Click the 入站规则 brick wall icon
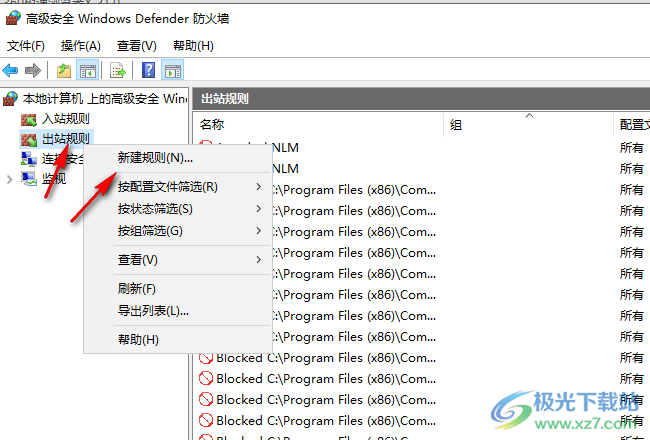The height and width of the screenshot is (440, 650). click(x=29, y=119)
